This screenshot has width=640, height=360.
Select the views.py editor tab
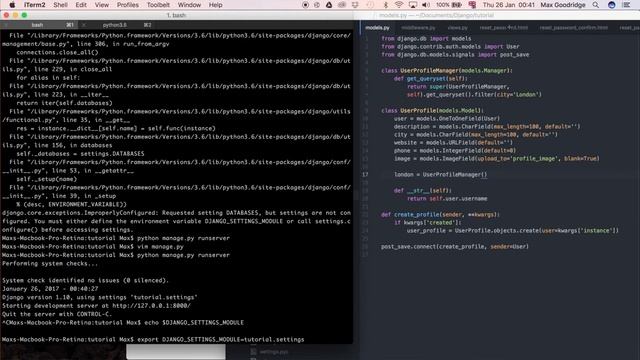tap(458, 28)
